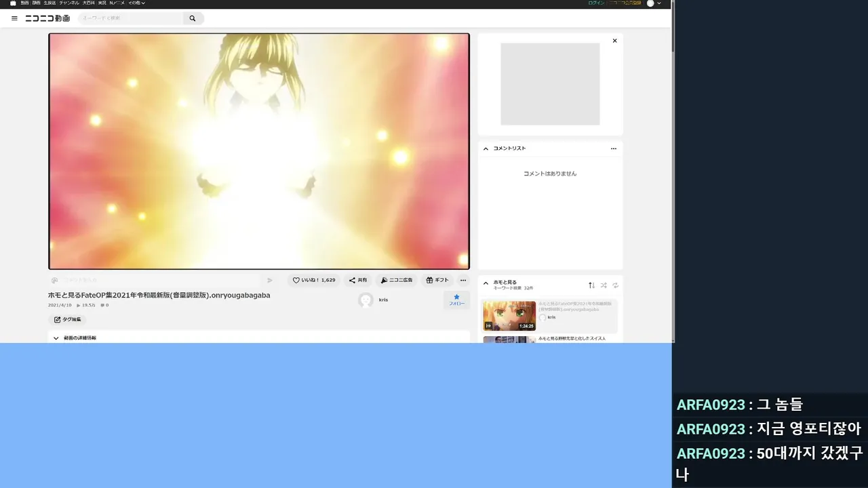
Task: Like the video with いいね！ button
Action: (x=314, y=280)
